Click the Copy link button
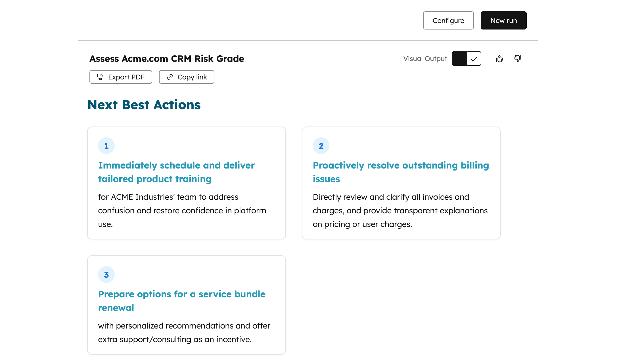This screenshot has height=362, width=644. coord(187,77)
